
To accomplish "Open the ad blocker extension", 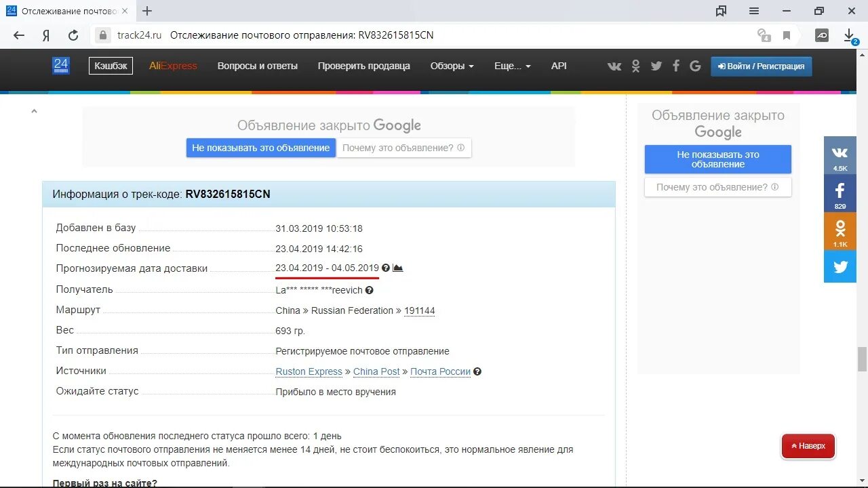I will point(822,36).
